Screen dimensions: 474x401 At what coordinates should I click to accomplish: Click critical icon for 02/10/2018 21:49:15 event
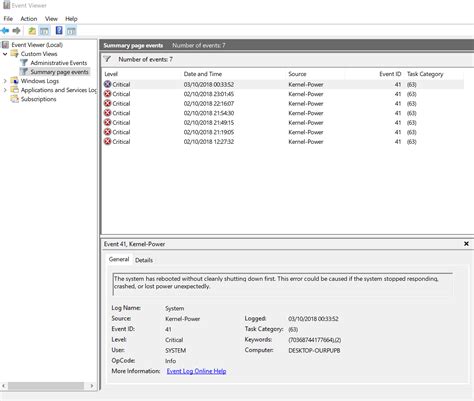pos(107,122)
